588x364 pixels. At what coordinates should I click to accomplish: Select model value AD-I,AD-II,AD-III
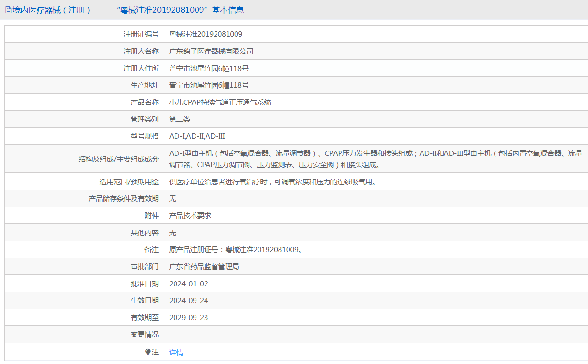197,136
